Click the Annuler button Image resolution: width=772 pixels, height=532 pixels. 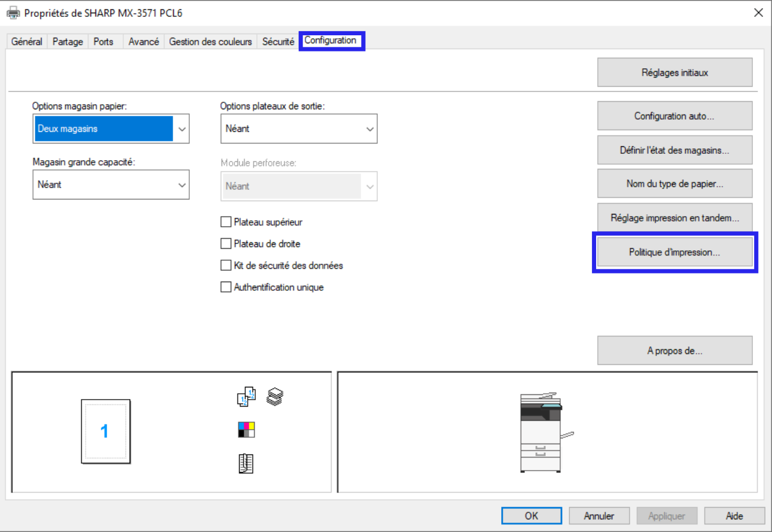point(599,516)
